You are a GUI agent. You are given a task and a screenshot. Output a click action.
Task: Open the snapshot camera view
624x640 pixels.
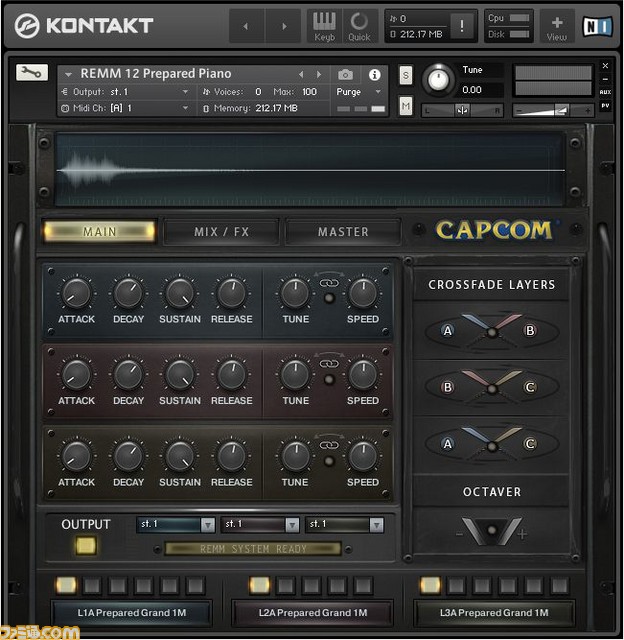[x=345, y=75]
